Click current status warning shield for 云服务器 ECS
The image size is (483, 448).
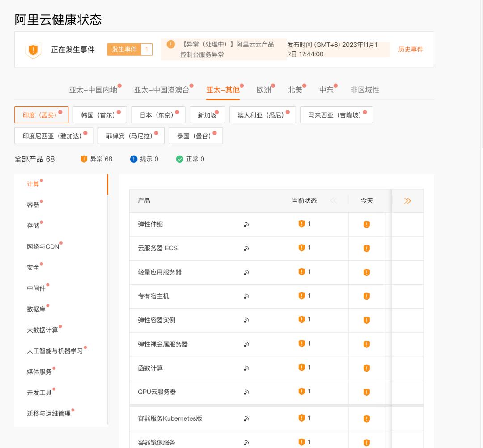click(301, 248)
